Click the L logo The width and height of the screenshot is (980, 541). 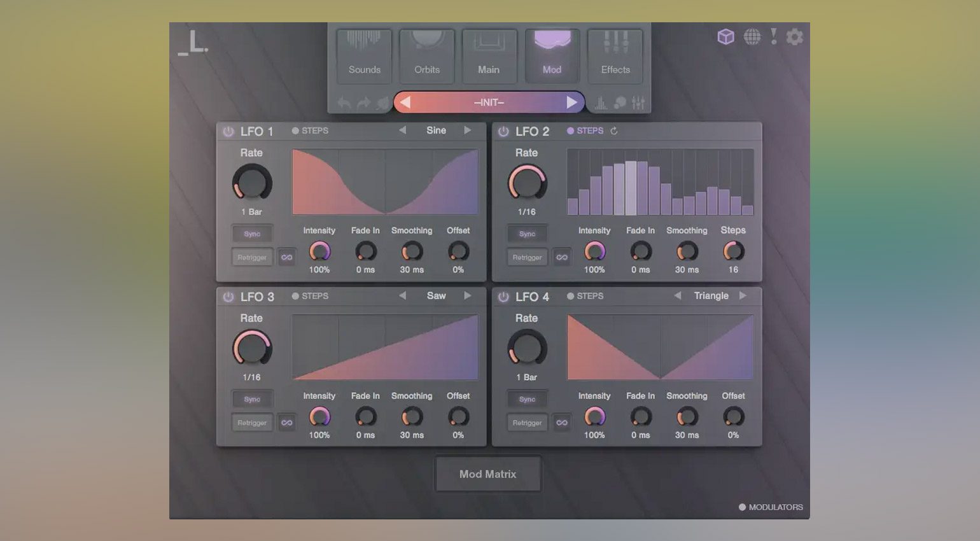pyautogui.click(x=193, y=43)
